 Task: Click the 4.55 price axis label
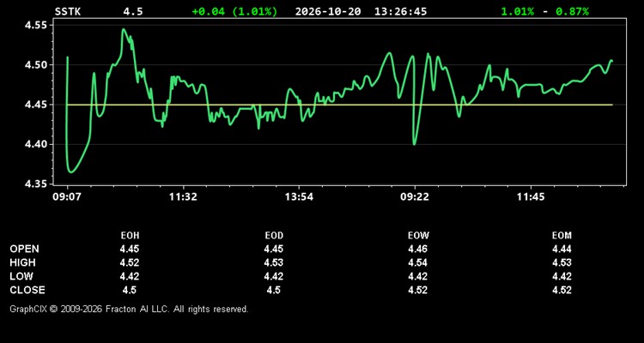click(x=37, y=25)
